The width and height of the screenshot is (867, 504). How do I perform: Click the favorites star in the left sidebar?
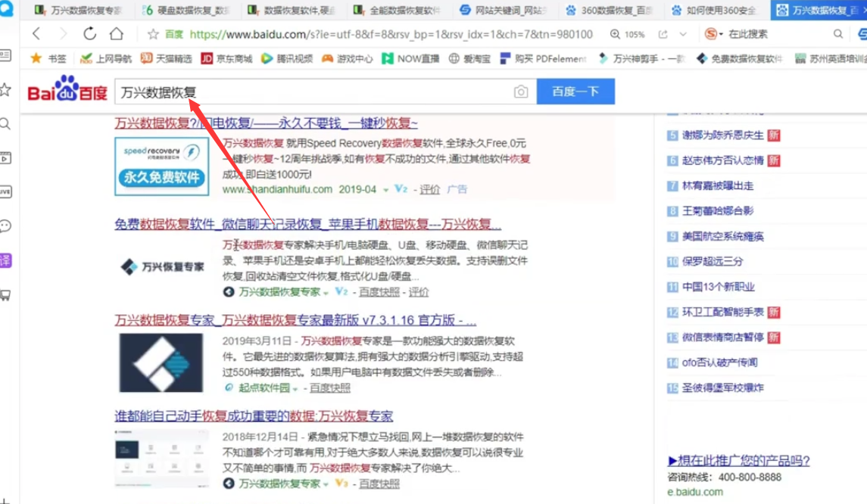click(5, 89)
